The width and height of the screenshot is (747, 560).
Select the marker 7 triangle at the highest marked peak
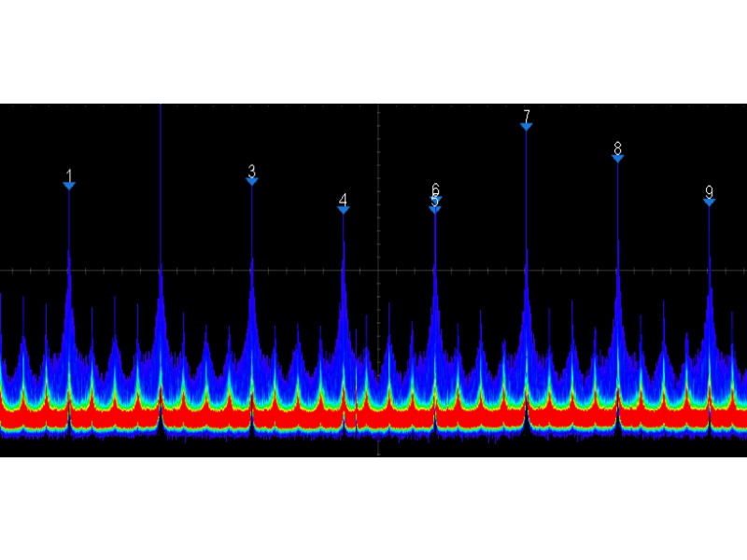click(527, 126)
